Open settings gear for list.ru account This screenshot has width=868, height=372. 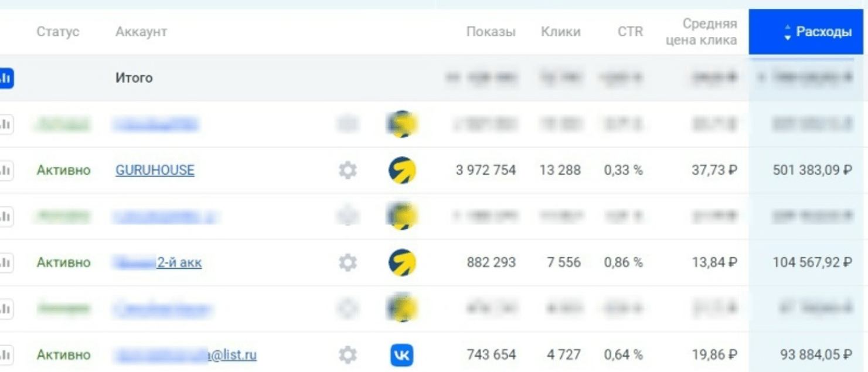click(348, 354)
